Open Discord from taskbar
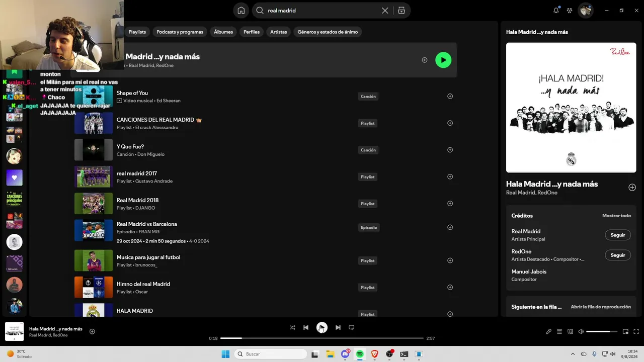Viewport: 644px width, 362px height. tap(345, 354)
